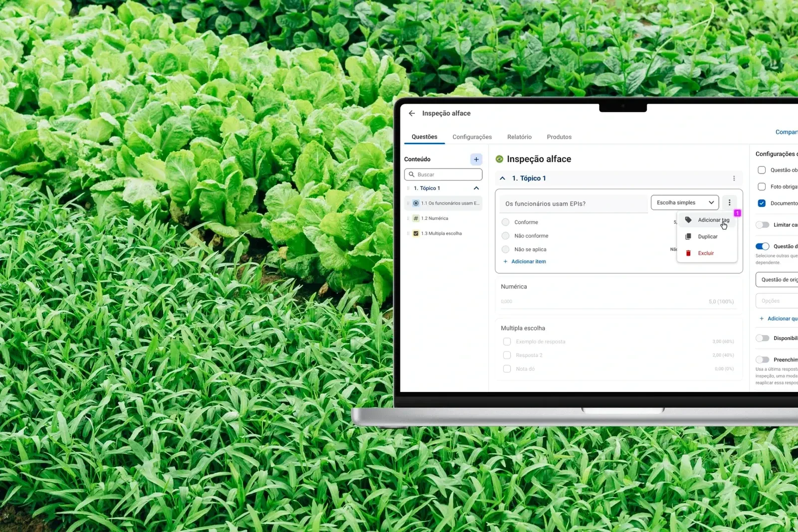Screen dimensions: 798x532
Task: Enable the Foto obrigatória checkbox
Action: 762,186
